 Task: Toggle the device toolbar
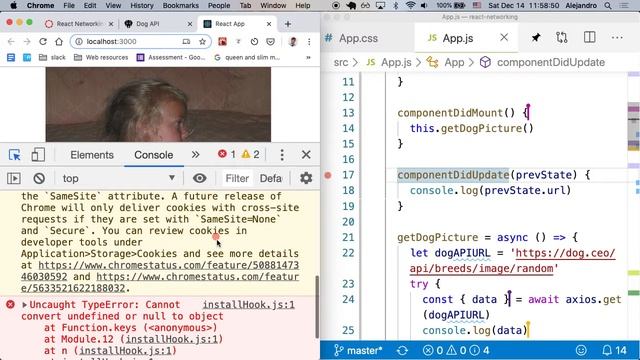click(x=38, y=155)
